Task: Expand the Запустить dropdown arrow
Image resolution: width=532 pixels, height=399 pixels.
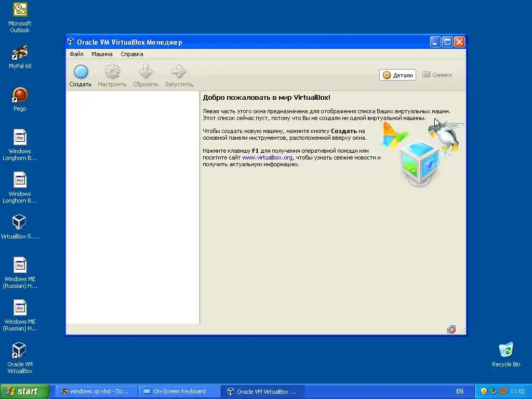Action: [x=193, y=85]
